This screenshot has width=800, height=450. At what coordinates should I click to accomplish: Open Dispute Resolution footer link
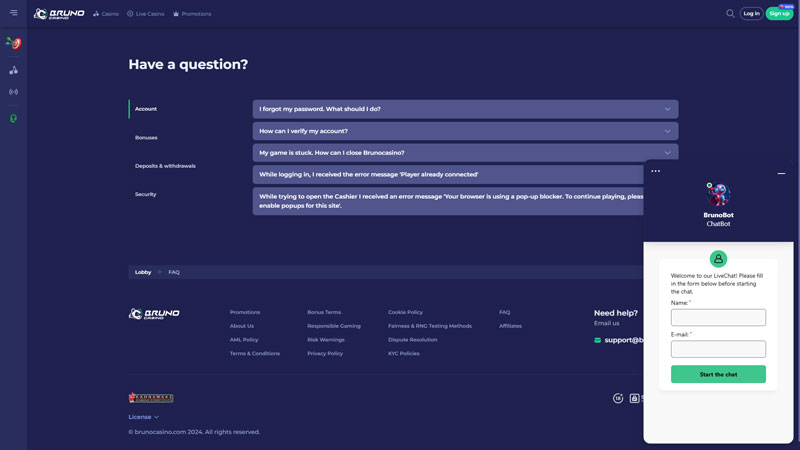tap(412, 340)
